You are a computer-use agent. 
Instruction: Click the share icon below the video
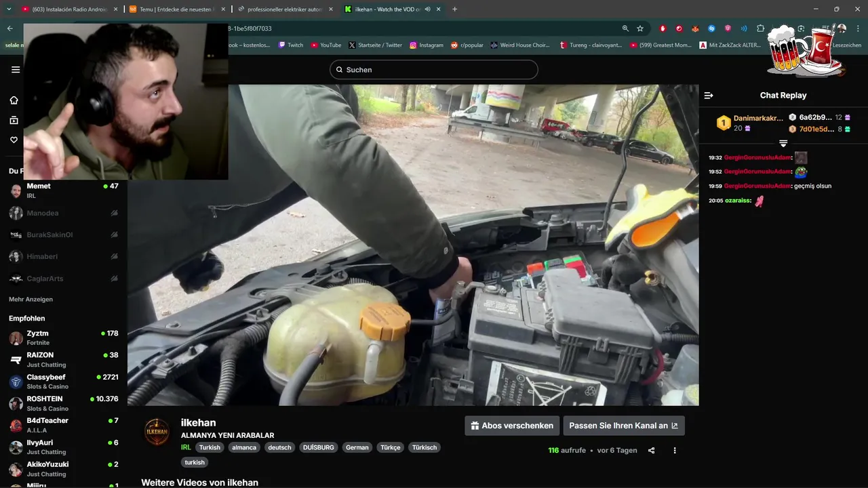tap(651, 450)
